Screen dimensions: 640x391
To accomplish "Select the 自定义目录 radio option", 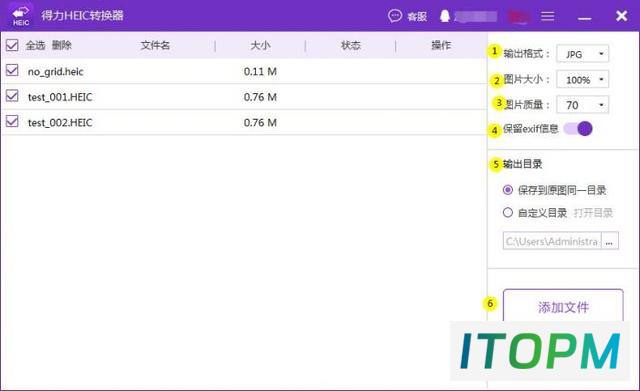I will coord(508,213).
